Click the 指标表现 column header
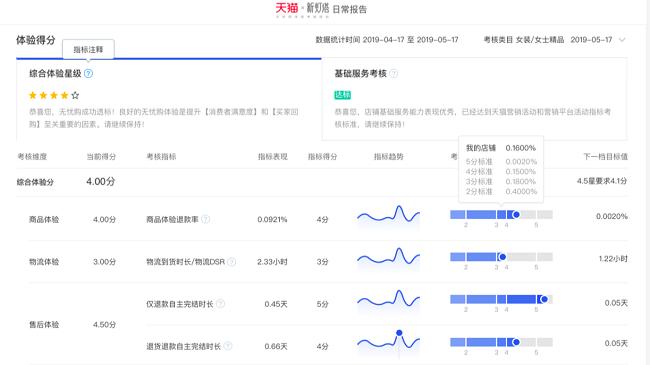Image resolution: width=650 pixels, height=365 pixels. point(272,156)
